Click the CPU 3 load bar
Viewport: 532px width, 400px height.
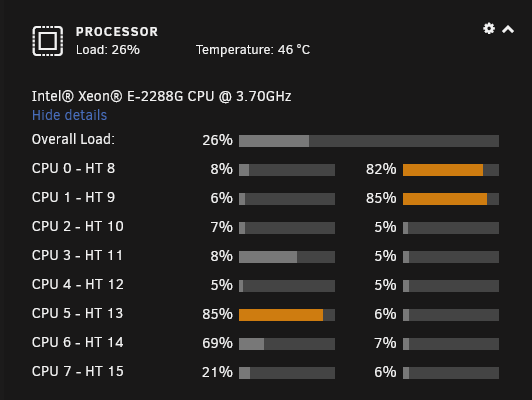point(287,257)
